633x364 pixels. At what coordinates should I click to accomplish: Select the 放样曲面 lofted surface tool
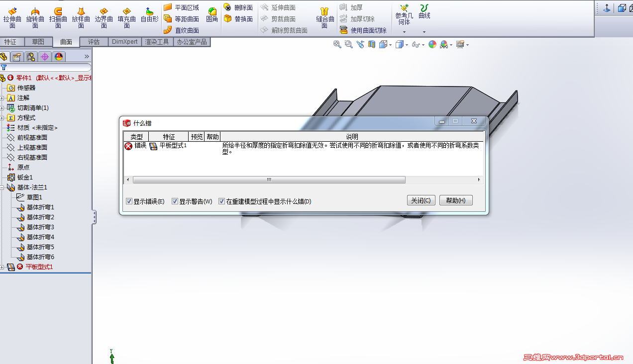tap(81, 18)
